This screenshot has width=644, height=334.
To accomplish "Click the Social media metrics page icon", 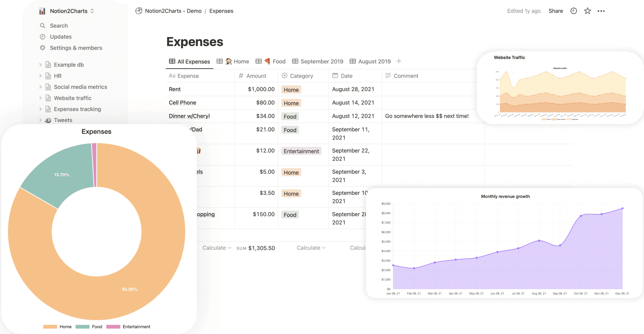I will click(48, 87).
